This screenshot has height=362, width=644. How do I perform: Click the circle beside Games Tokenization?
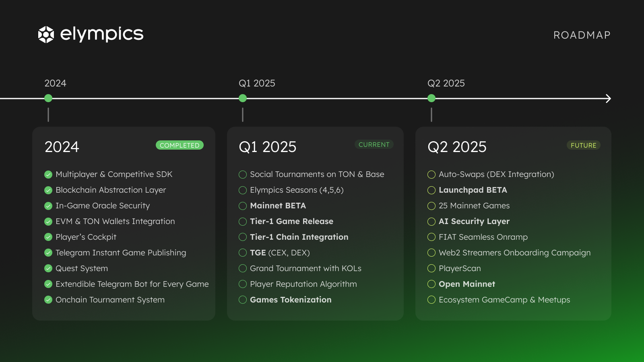point(243,300)
